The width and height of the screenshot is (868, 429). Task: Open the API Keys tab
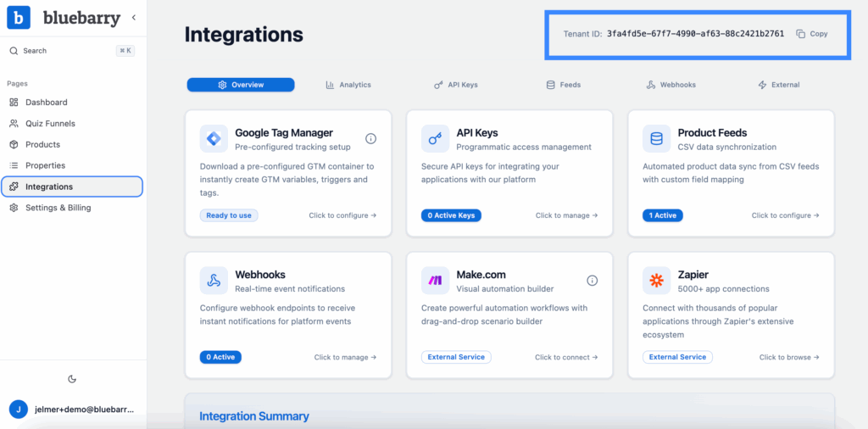coord(455,85)
